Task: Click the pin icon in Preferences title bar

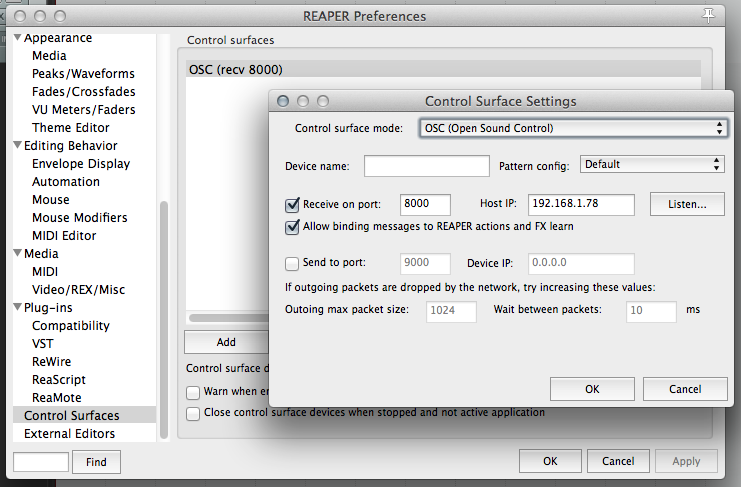Action: [708, 16]
